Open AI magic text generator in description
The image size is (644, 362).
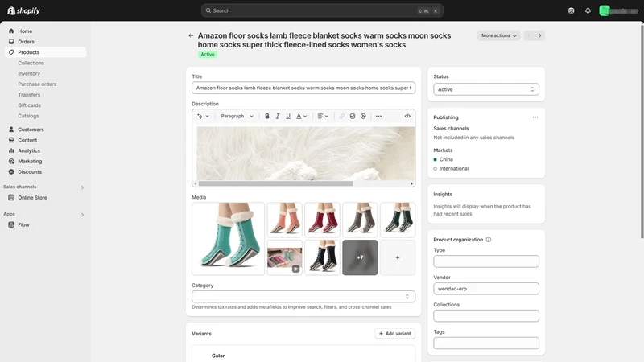[x=203, y=116]
